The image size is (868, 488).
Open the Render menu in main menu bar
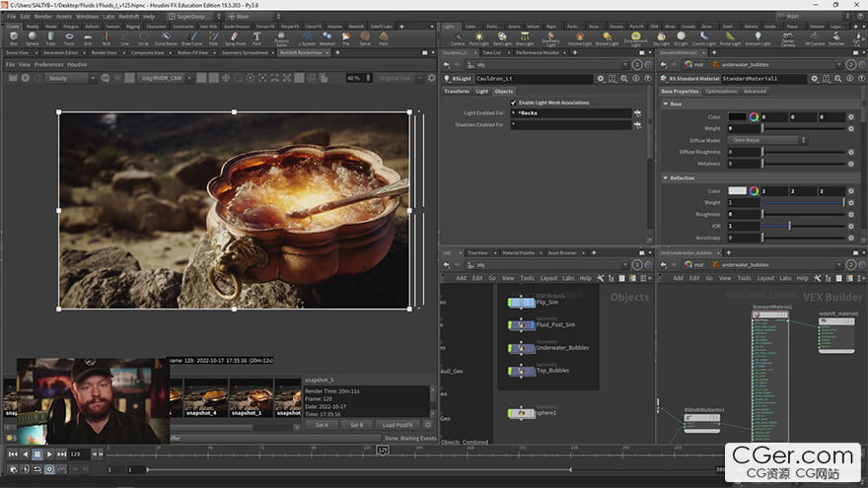(x=42, y=17)
